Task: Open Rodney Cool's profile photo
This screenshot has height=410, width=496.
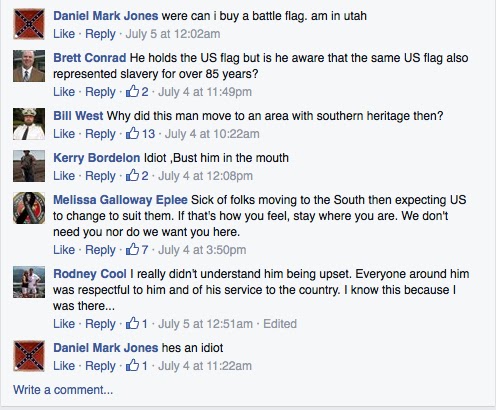Action: (x=29, y=282)
